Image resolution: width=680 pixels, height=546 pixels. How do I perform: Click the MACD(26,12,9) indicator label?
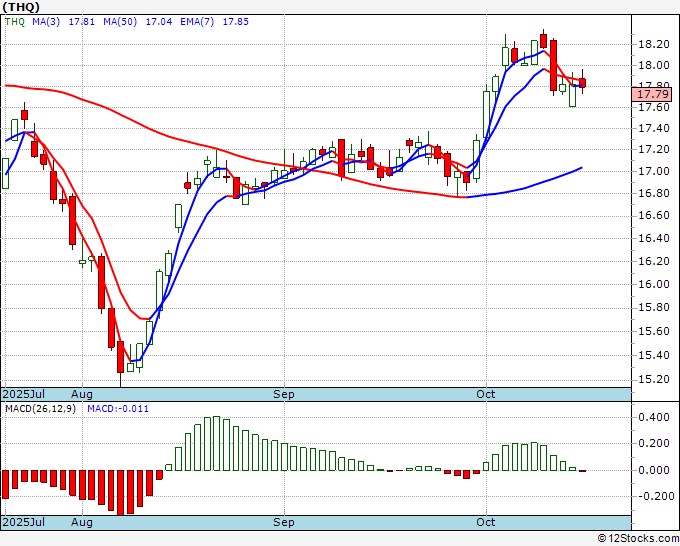40,409
